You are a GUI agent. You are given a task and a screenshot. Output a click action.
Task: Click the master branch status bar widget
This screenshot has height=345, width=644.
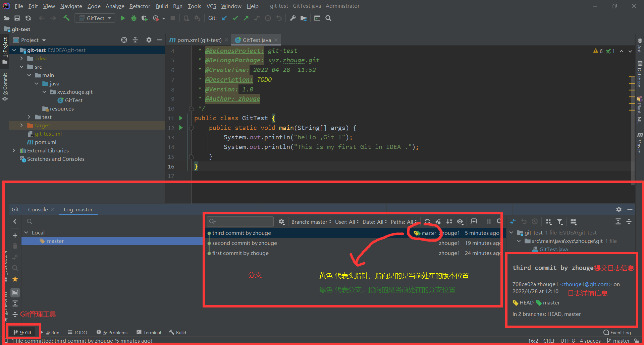pyautogui.click(x=619, y=341)
